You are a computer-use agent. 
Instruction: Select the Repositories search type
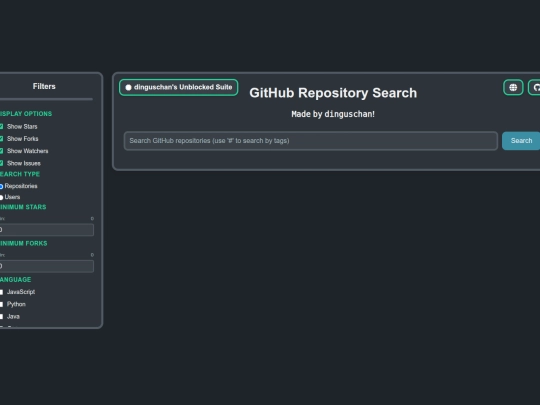coord(1,186)
